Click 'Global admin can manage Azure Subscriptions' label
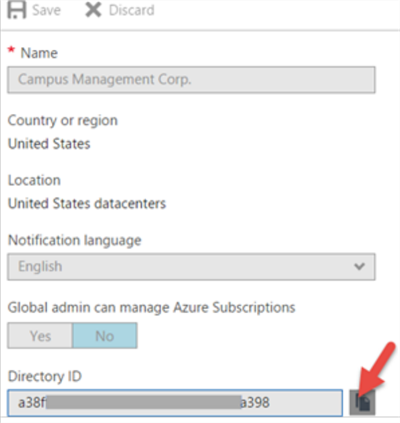The image size is (400, 423). [152, 307]
